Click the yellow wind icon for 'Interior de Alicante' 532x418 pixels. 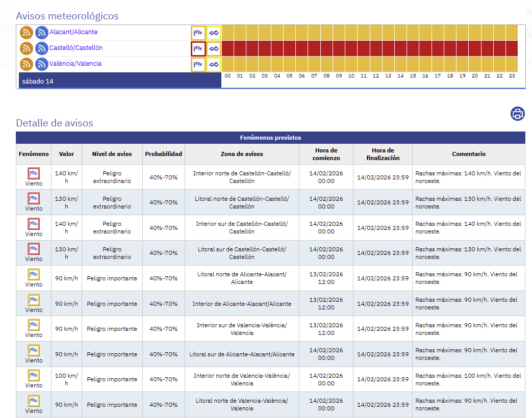pos(34,300)
